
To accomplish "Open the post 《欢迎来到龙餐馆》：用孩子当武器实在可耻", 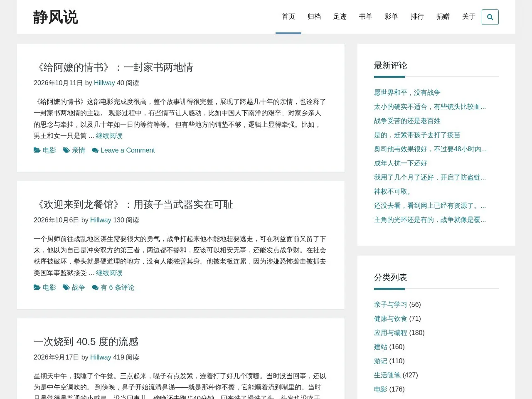I will [x=133, y=204].
